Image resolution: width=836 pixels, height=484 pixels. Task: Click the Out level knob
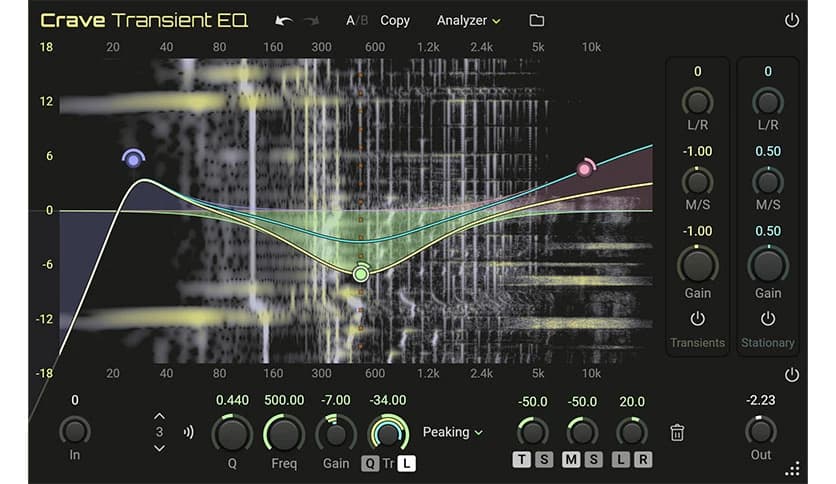761,431
